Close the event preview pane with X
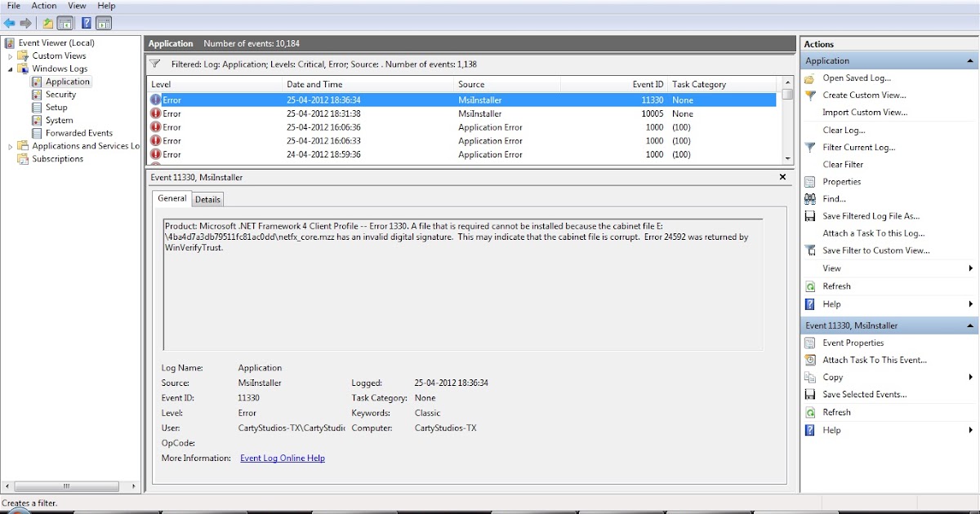 point(782,177)
